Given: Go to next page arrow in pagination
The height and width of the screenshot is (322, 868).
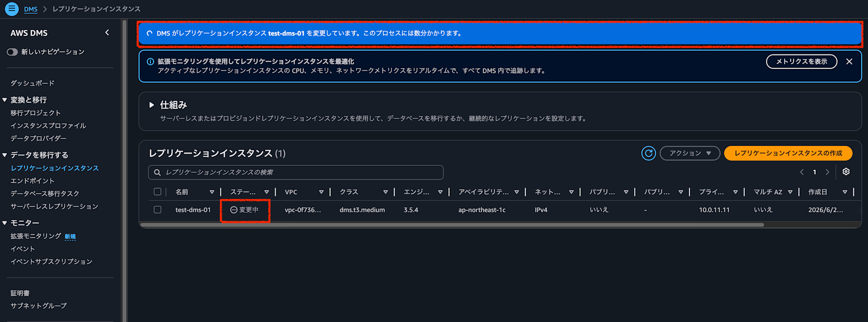Looking at the screenshot, I should [x=828, y=172].
